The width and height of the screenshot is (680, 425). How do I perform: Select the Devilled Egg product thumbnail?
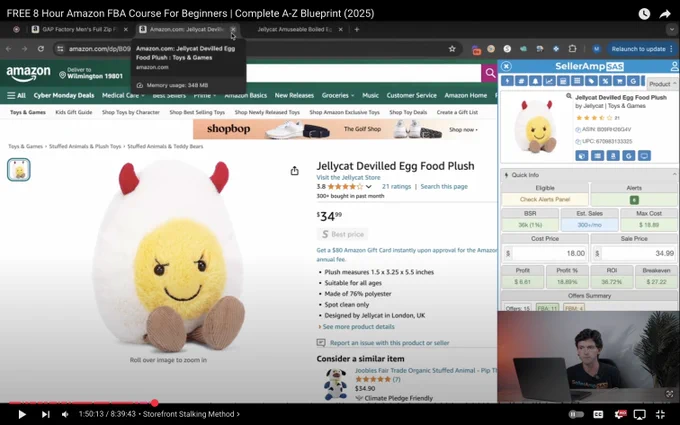pos(19,170)
